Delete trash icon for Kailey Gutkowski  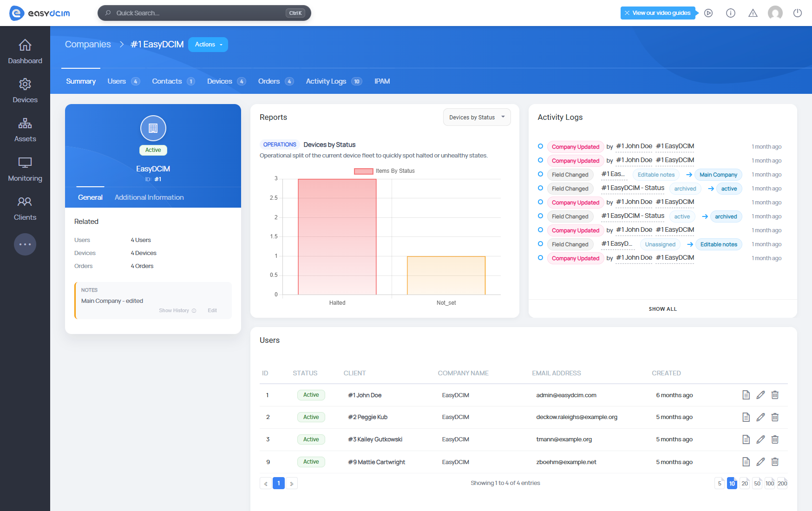coord(775,439)
